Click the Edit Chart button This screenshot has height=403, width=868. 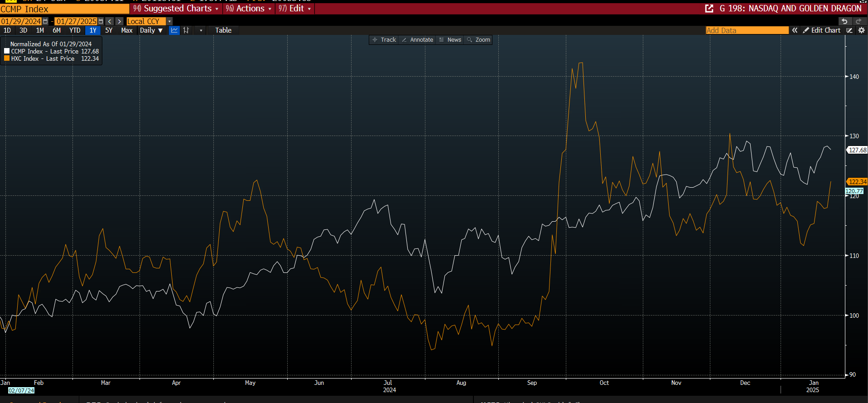tap(821, 30)
